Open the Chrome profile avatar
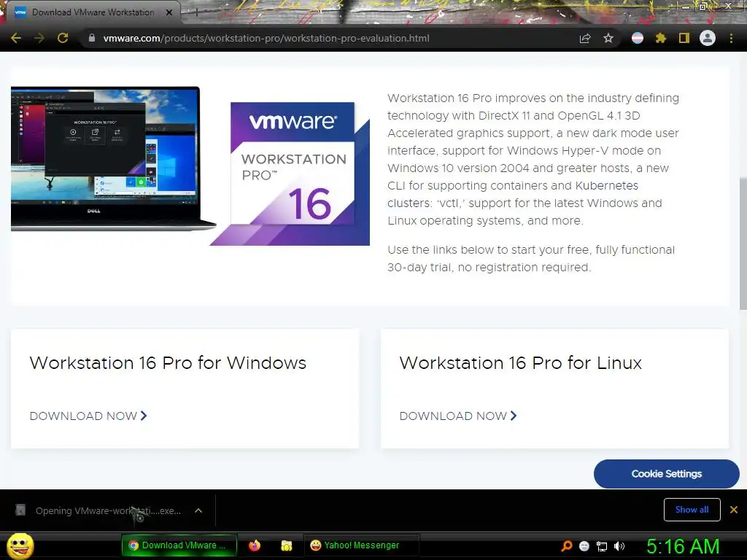Image resolution: width=747 pixels, height=560 pixels. point(708,38)
